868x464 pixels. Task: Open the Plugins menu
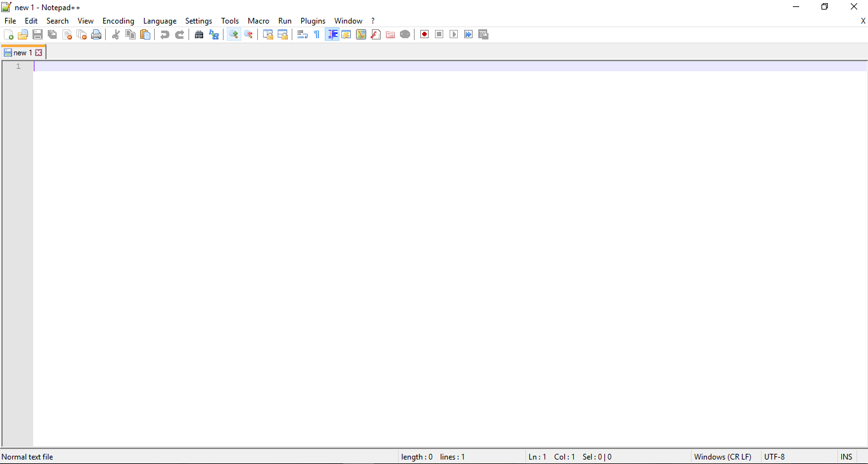coord(313,20)
